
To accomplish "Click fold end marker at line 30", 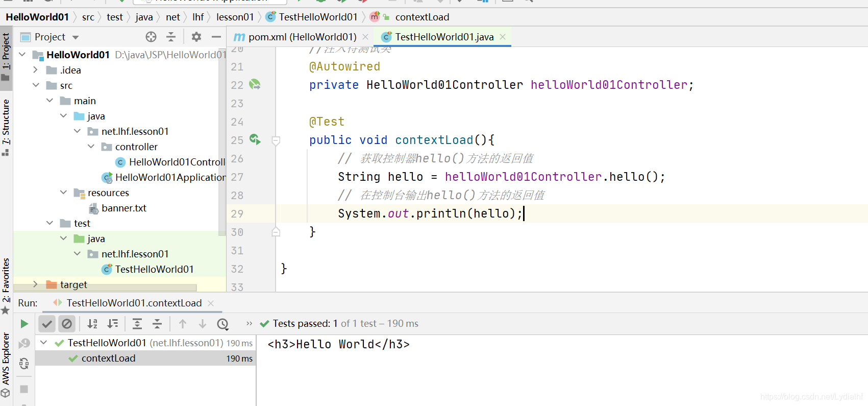I will click(276, 232).
